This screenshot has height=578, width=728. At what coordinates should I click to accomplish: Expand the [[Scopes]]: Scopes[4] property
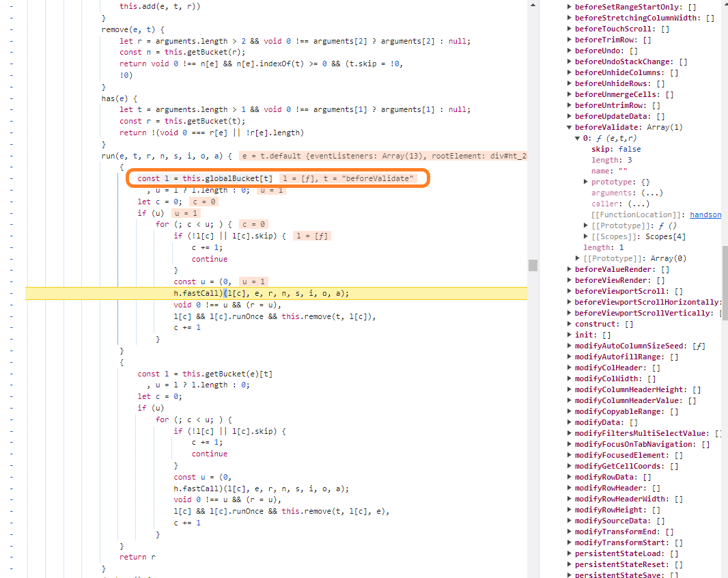point(585,236)
